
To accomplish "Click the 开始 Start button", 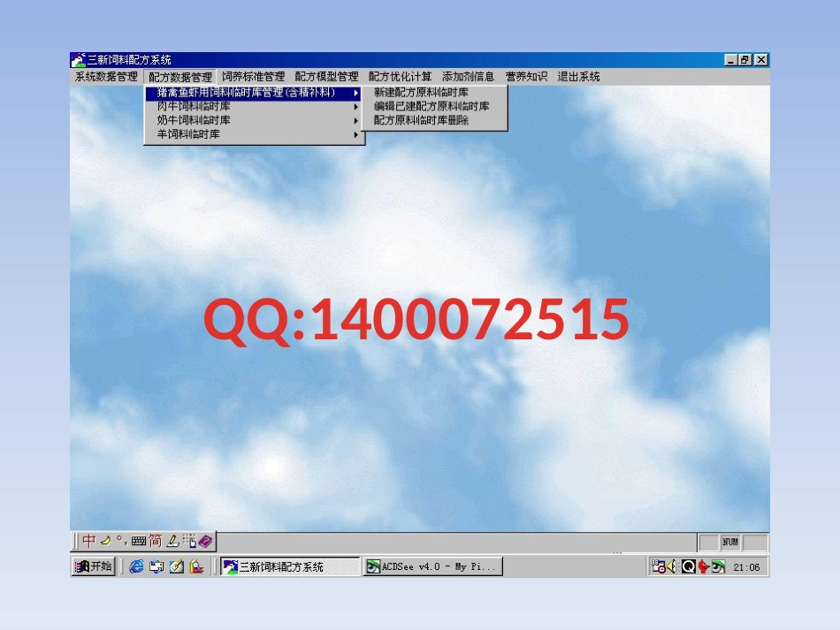I will click(x=94, y=566).
